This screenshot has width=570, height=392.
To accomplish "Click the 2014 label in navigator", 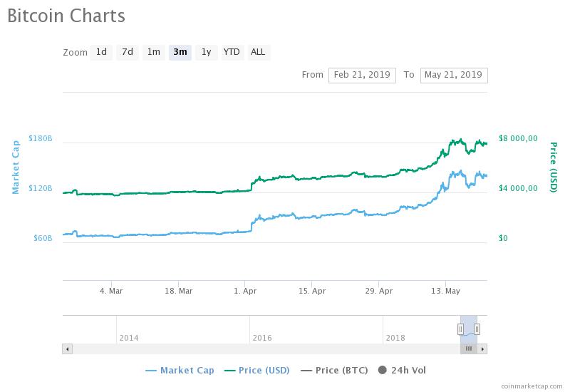I will coord(129,338).
